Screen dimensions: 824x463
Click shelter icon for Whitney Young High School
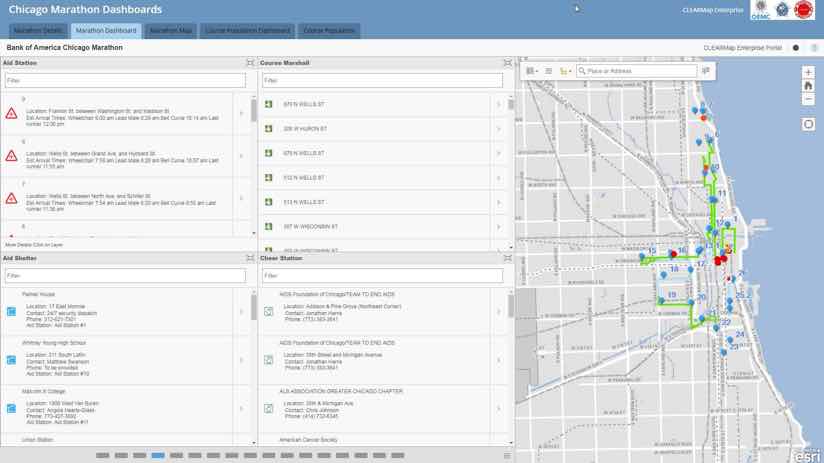pos(11,360)
